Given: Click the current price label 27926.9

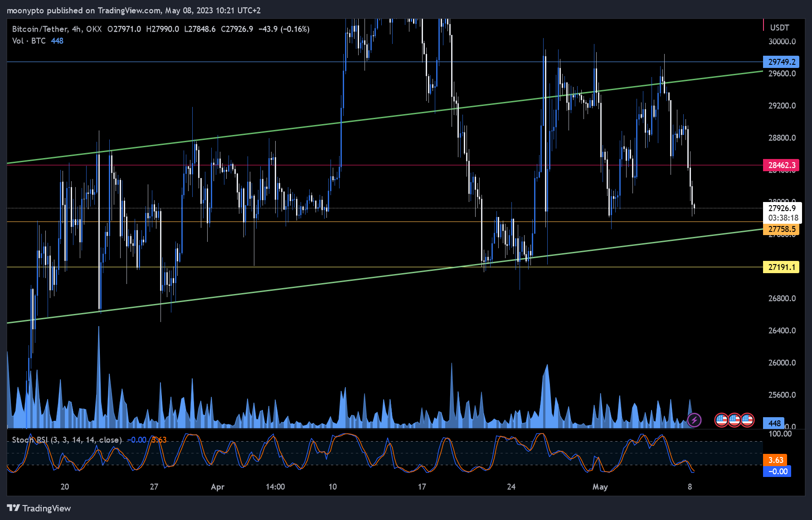Looking at the screenshot, I should pos(782,208).
